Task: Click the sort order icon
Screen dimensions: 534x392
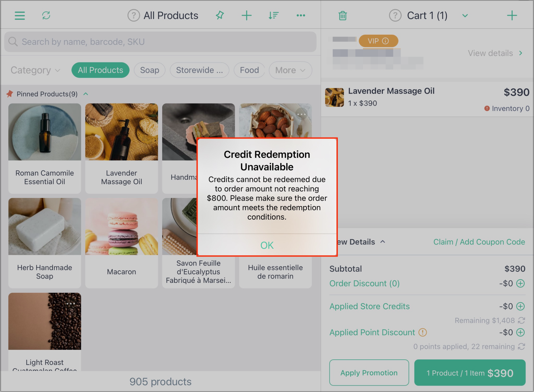Action: [x=274, y=15]
